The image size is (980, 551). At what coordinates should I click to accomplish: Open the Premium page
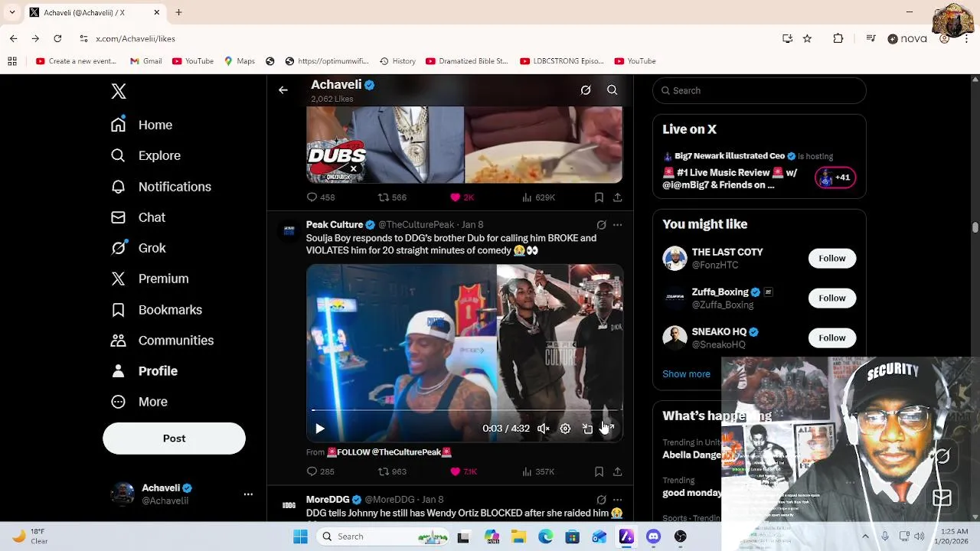pyautogui.click(x=149, y=279)
